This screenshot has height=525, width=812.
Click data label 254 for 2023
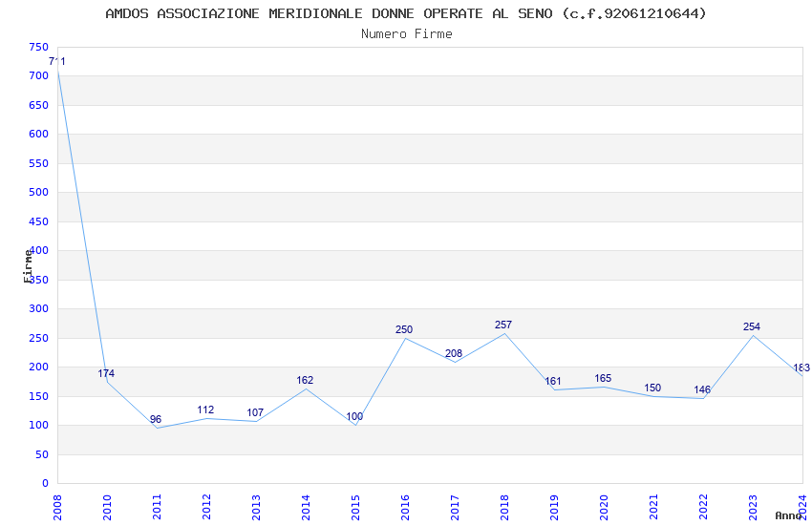752,326
